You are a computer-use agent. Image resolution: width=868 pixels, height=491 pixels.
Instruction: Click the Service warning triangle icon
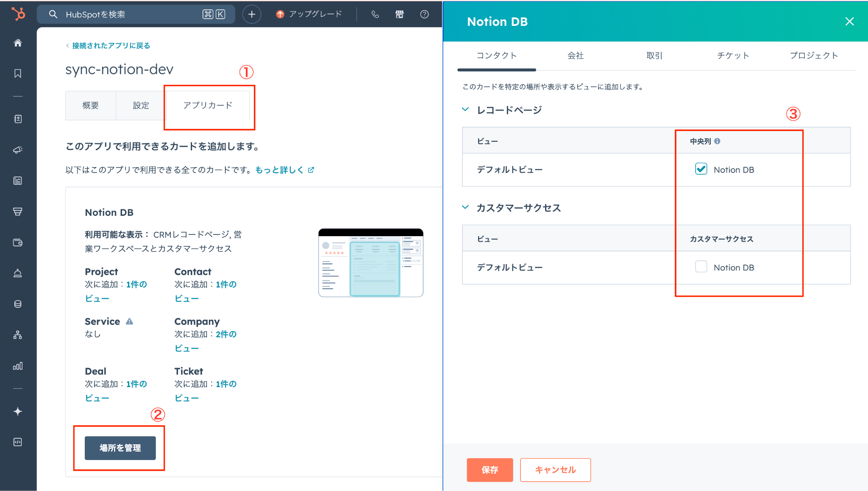point(130,321)
